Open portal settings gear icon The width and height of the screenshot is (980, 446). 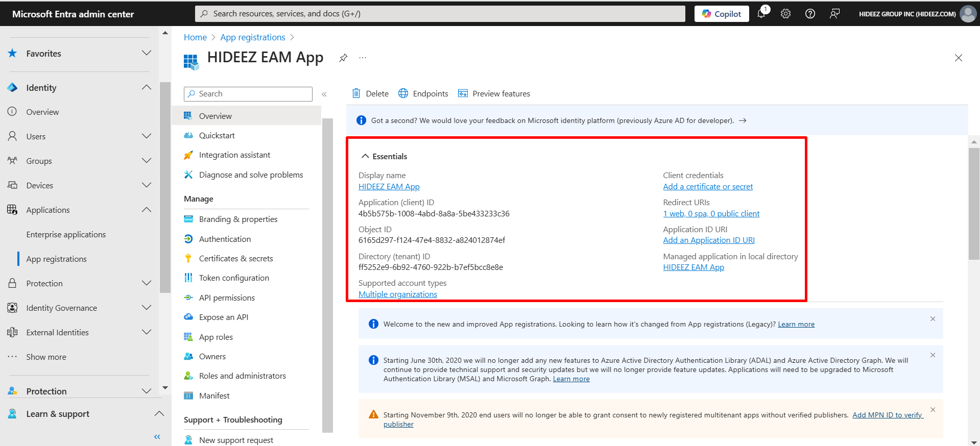(785, 14)
